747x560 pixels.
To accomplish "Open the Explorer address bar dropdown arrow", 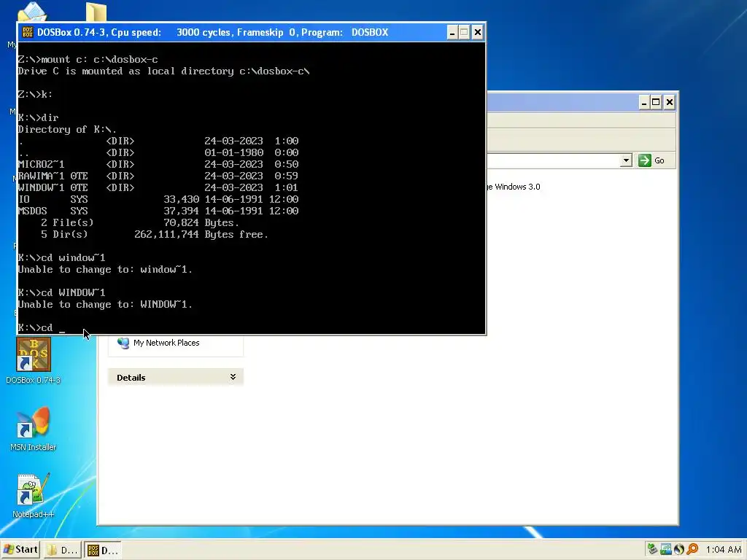I will tap(627, 160).
